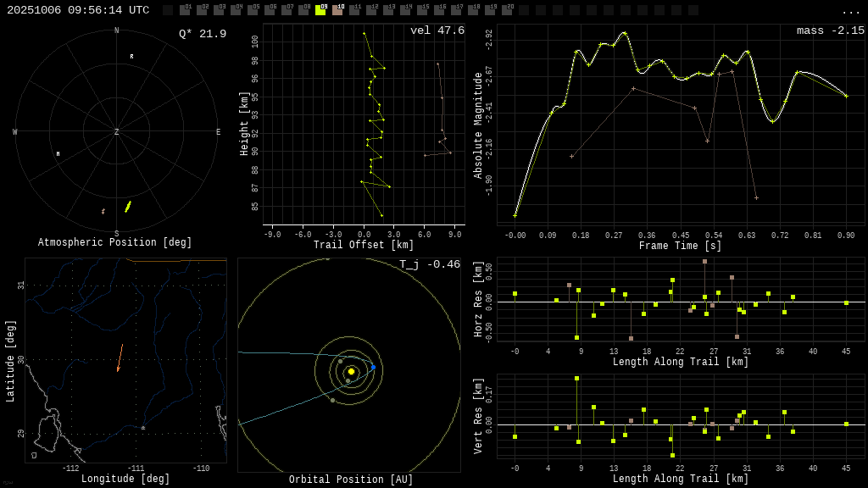Click the timestamp 20251006 09:56:14 UTC
Screen dimensions: 868x488
pyautogui.click(x=78, y=10)
